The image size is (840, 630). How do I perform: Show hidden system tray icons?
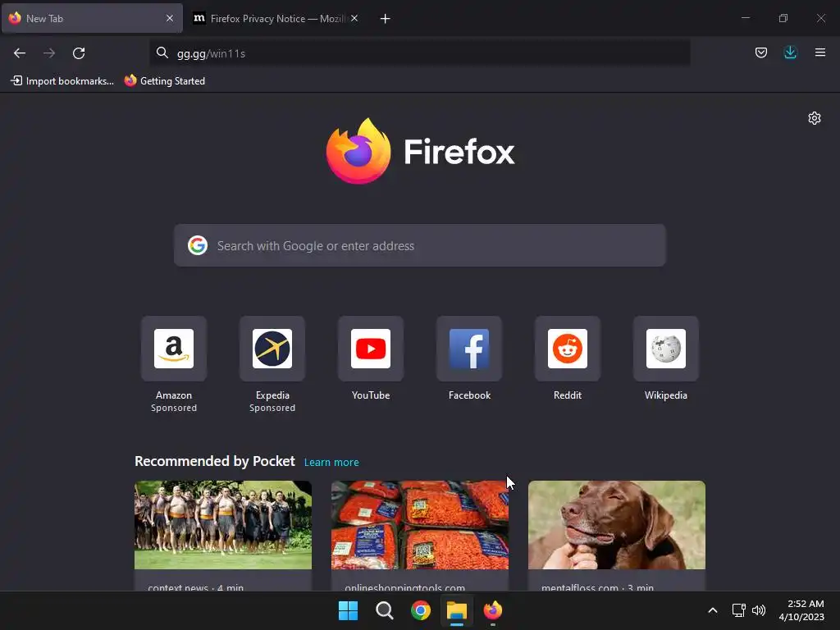tap(713, 610)
